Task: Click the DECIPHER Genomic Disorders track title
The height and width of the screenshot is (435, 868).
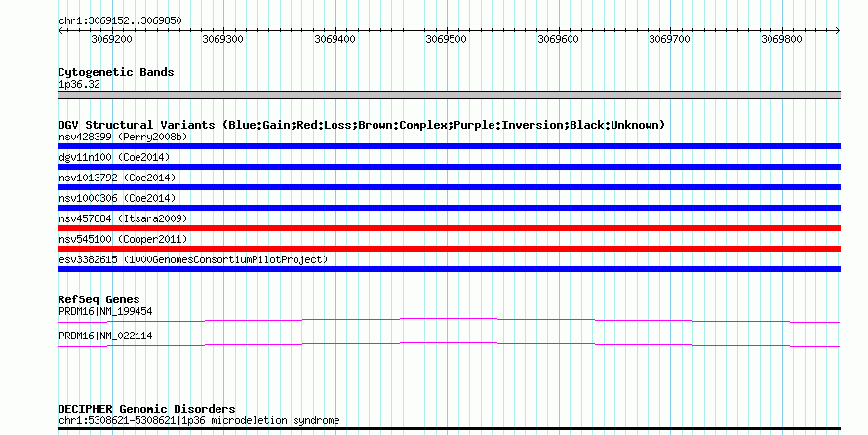Action: (146, 409)
